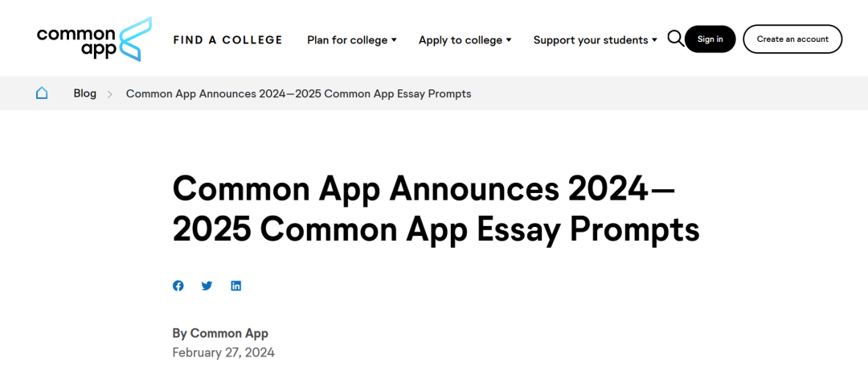Open the FIND A COLLEGE menu item
Screen dimensions: 868x379
point(227,40)
